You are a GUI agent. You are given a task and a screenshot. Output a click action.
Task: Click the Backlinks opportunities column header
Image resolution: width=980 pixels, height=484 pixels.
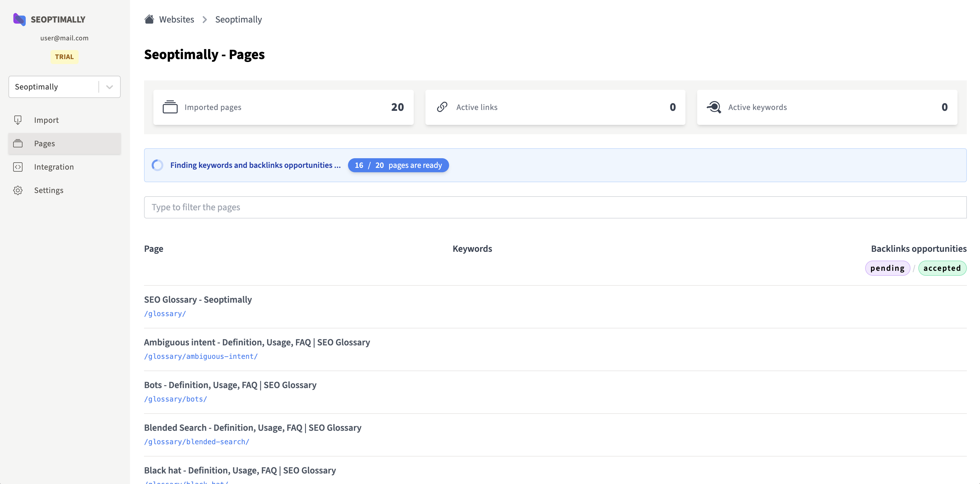[x=919, y=249]
